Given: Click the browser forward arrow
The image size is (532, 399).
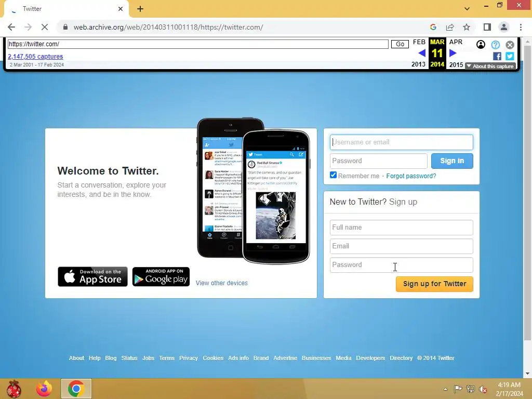Looking at the screenshot, I should 28,27.
